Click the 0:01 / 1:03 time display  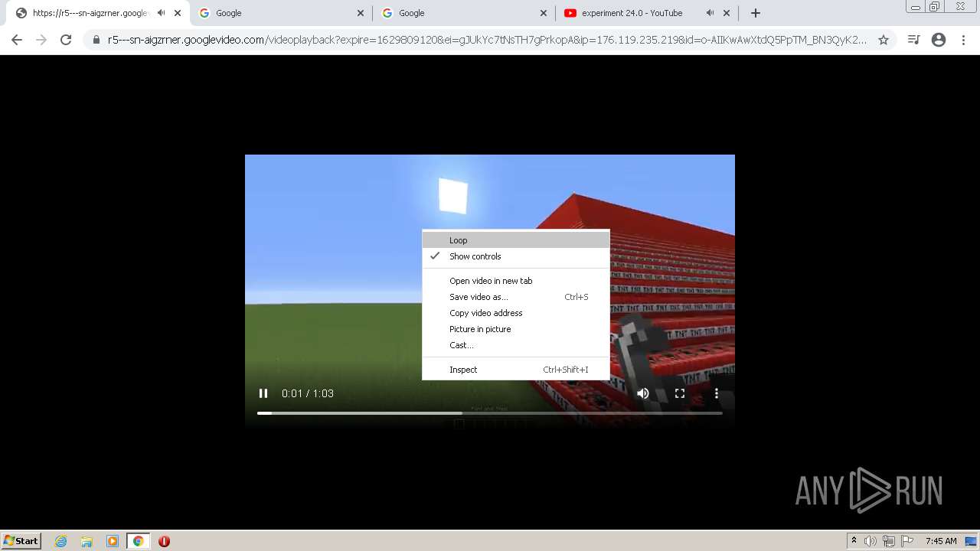[x=308, y=393]
